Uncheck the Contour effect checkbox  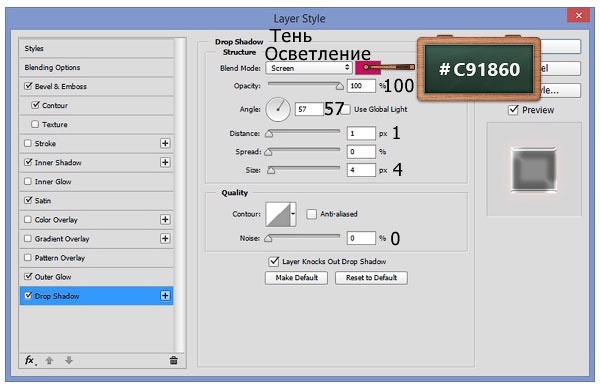[x=36, y=105]
